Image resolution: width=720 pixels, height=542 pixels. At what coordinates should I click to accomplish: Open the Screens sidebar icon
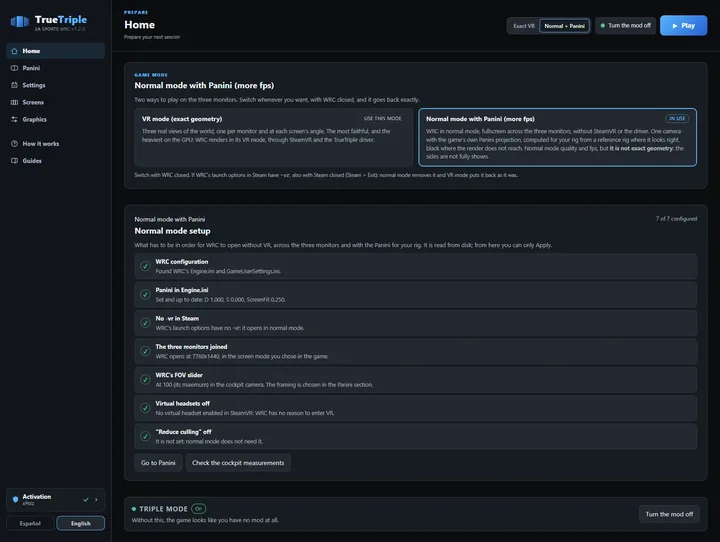coord(14,102)
